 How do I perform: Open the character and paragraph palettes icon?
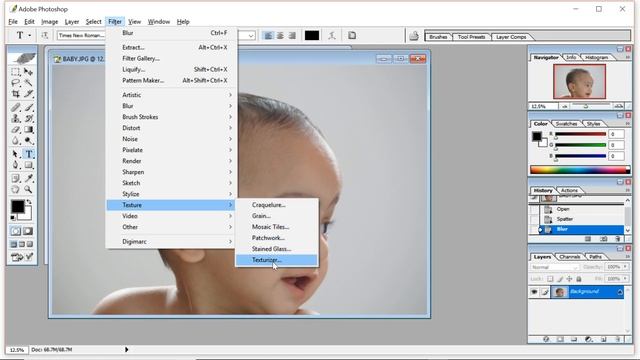pyautogui.click(x=352, y=36)
